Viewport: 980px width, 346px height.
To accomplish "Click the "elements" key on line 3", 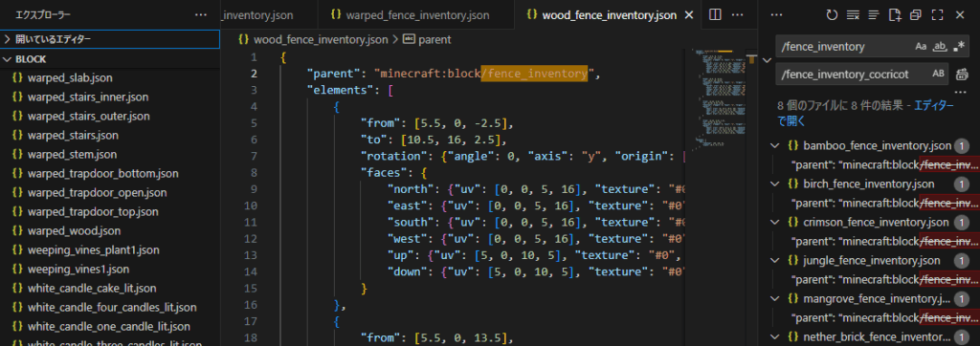I will (x=341, y=90).
